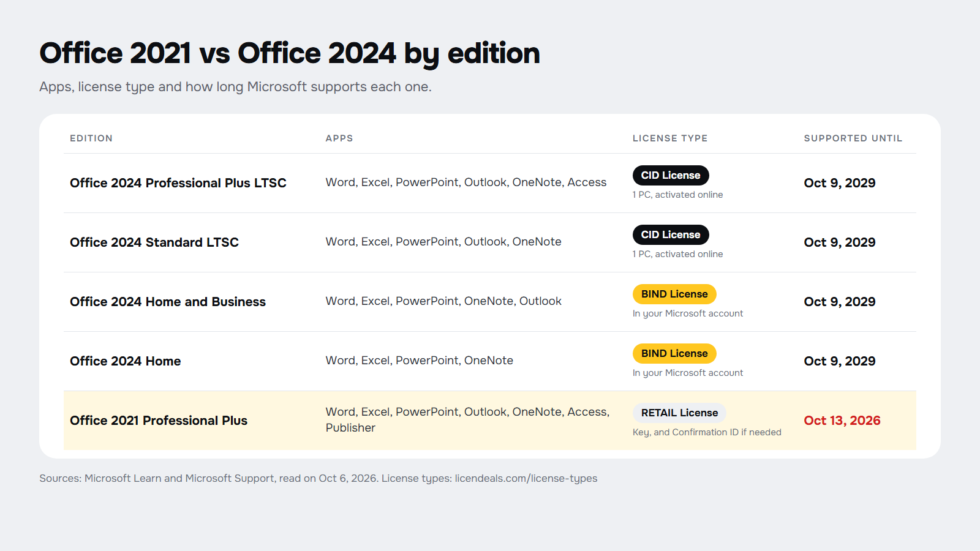Click 'Key, and Confirmation ID if needed' note
The width and height of the screenshot is (980, 551).
pos(707,432)
